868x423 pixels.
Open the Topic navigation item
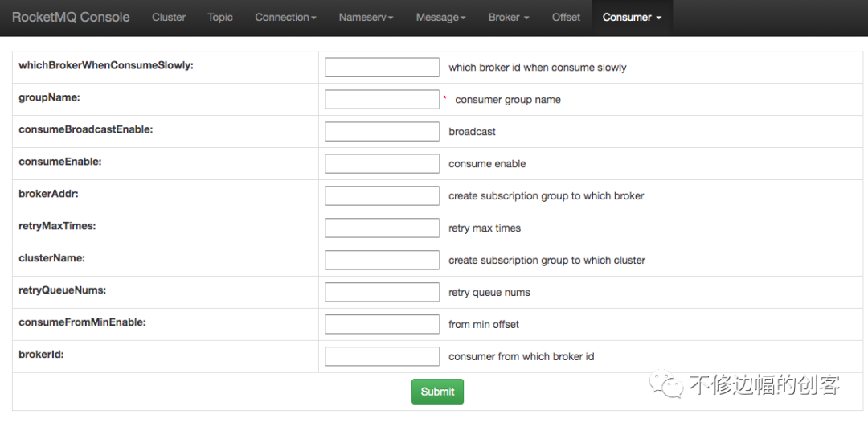pyautogui.click(x=220, y=18)
